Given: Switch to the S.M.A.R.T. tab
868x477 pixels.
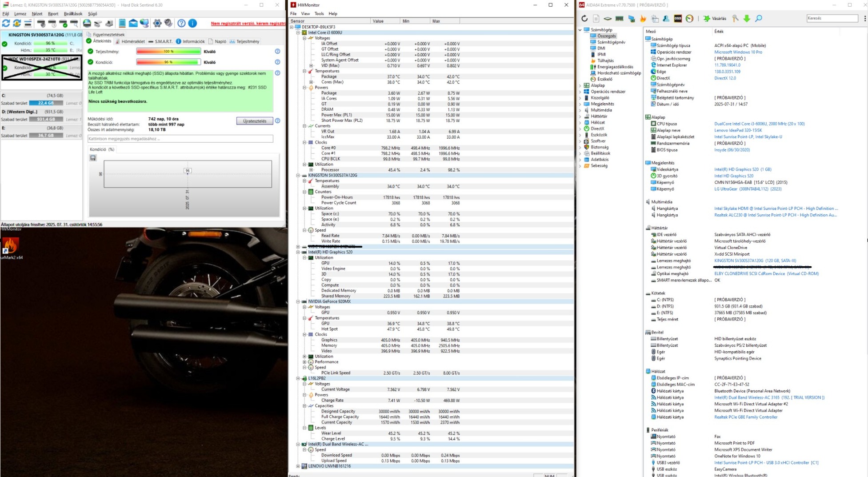Looking at the screenshot, I should click(160, 41).
